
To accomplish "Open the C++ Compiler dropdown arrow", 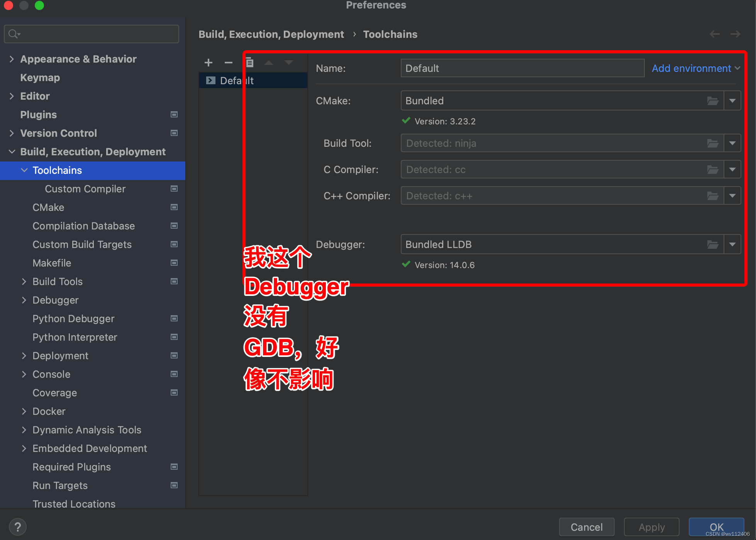I will (732, 196).
